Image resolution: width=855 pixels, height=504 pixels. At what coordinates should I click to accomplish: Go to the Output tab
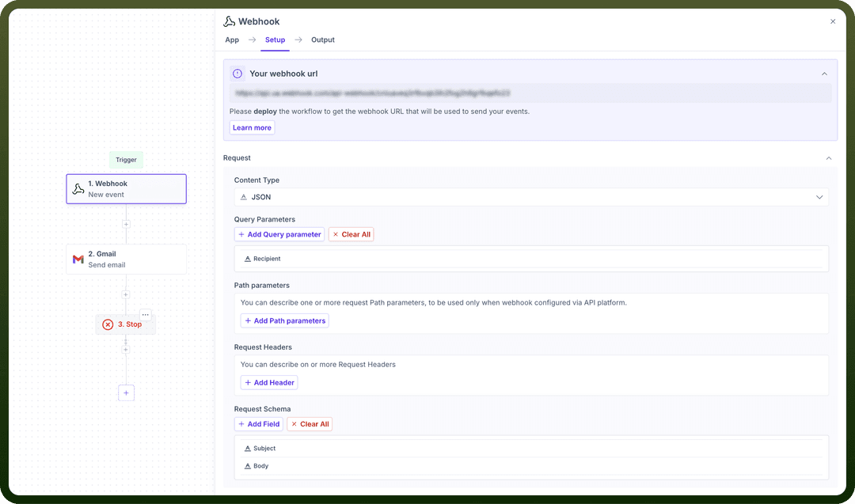pyautogui.click(x=323, y=40)
